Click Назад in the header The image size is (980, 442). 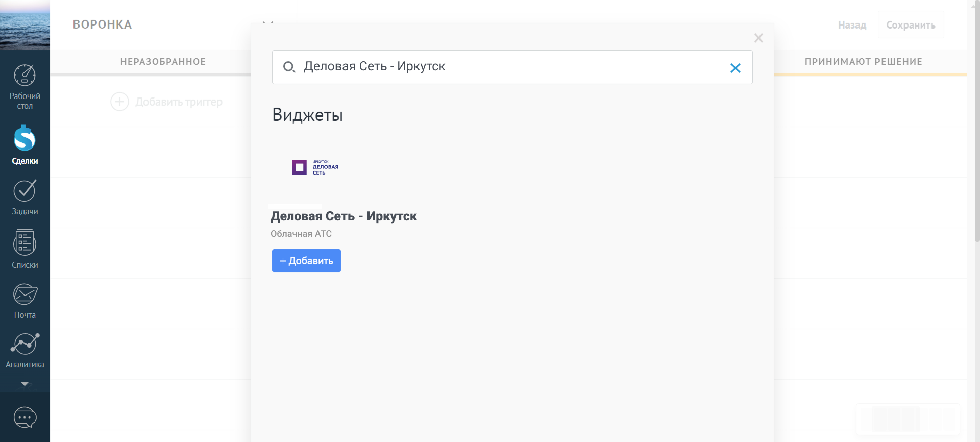pos(852,25)
